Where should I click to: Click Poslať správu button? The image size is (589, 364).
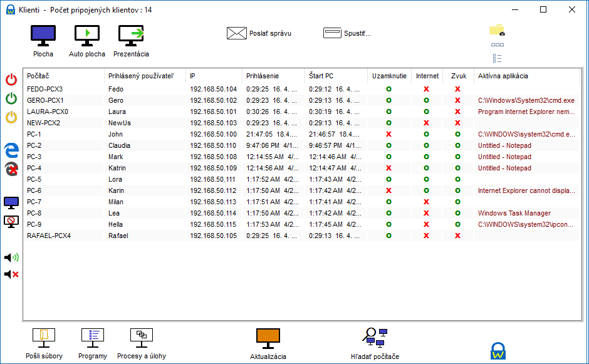click(x=259, y=33)
